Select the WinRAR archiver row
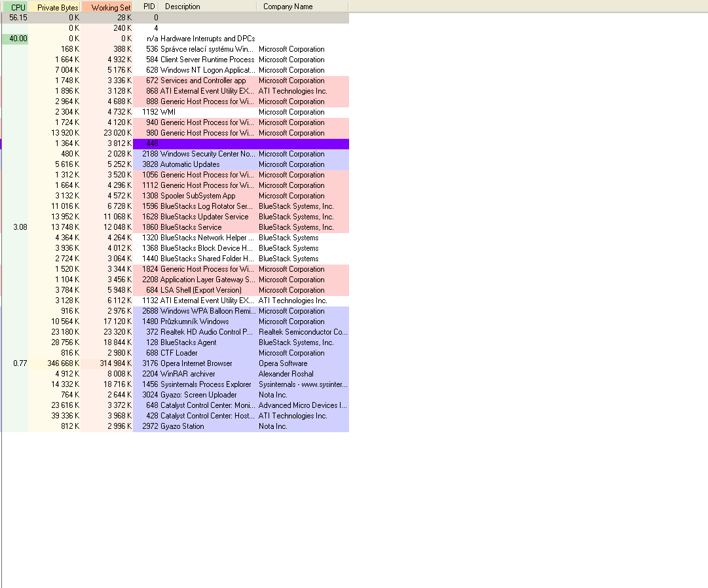 (175, 374)
